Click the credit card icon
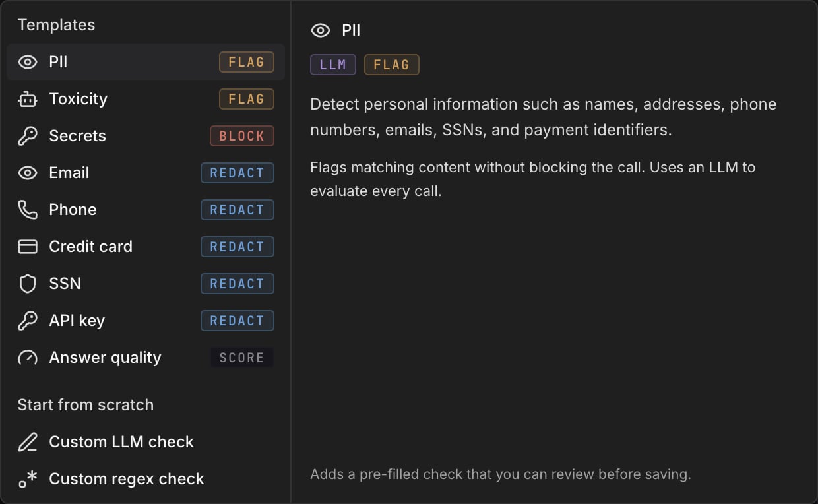 coord(28,247)
